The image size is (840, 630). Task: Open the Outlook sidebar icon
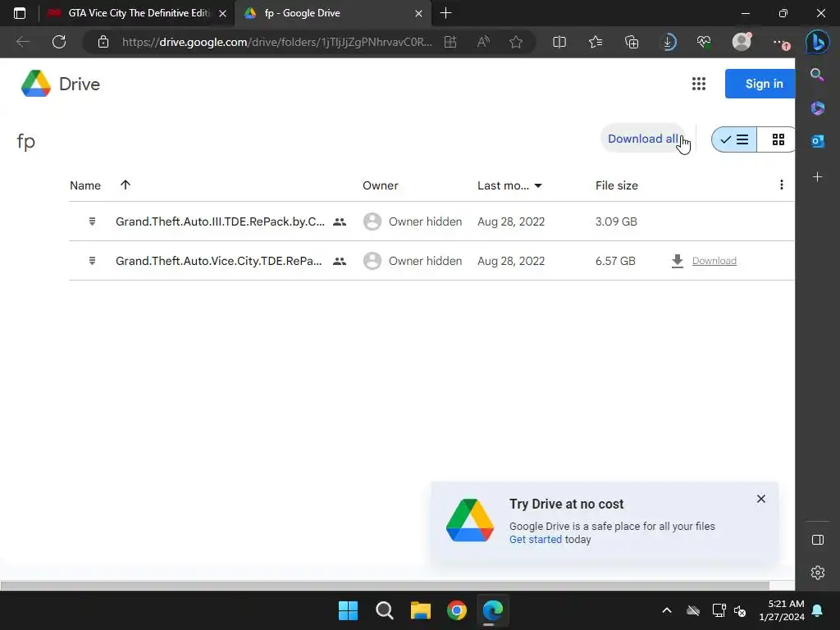(818, 141)
